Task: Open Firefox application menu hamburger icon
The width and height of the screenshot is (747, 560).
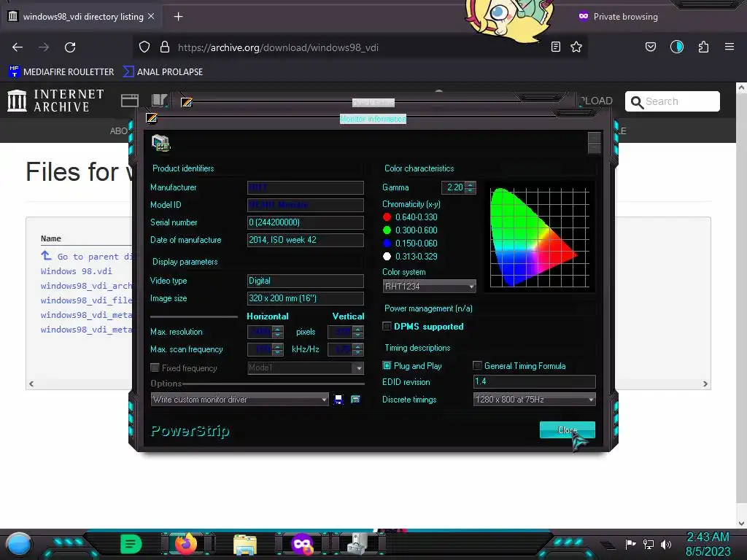Action: click(729, 47)
